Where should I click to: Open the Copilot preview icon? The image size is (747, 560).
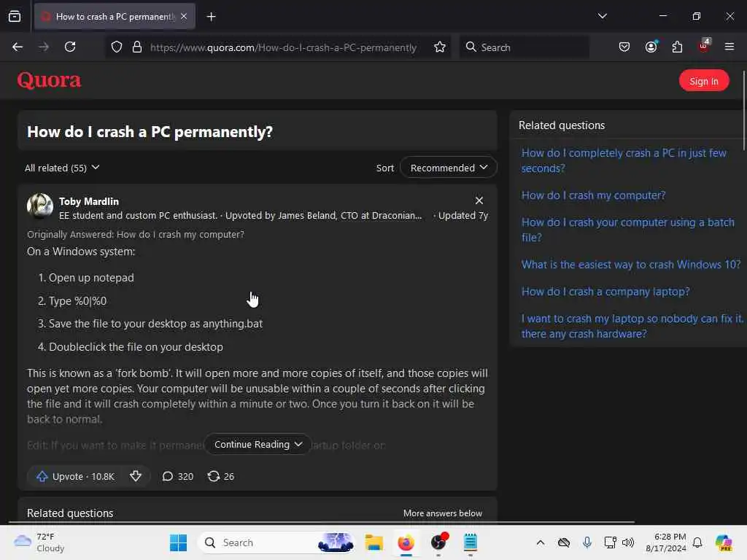click(x=724, y=542)
